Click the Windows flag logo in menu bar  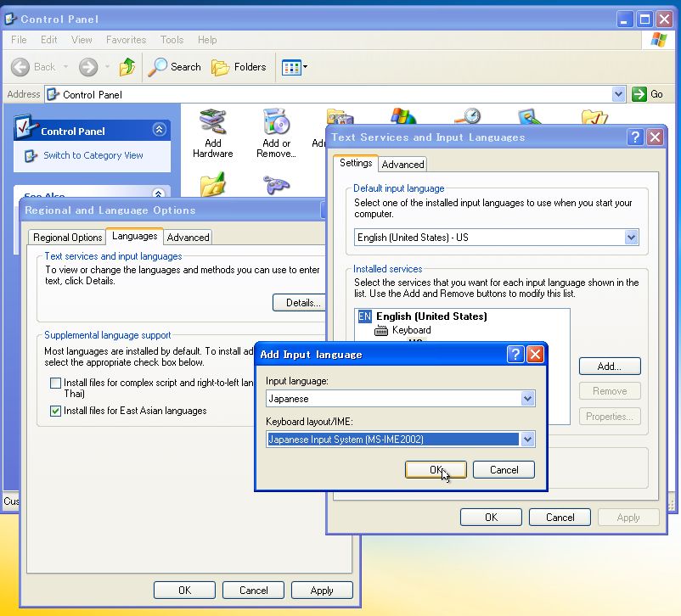[658, 40]
